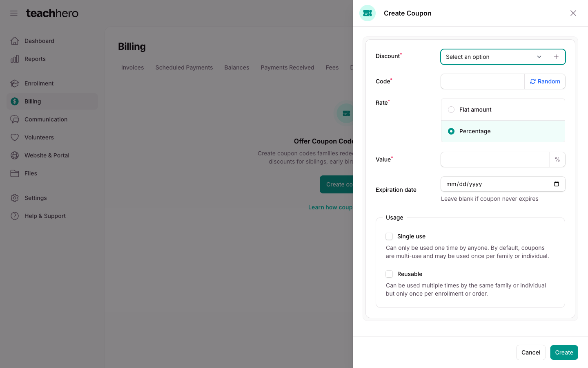
Task: Open the Payments Received tab
Action: tap(287, 67)
